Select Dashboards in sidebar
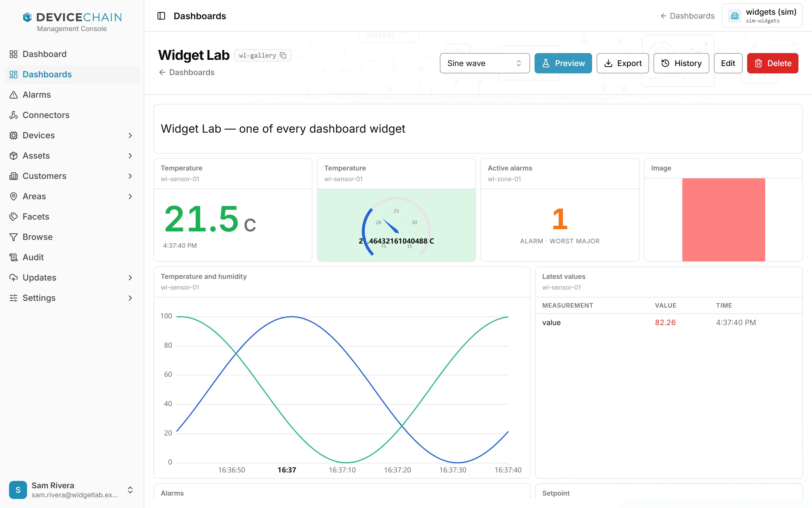The height and width of the screenshot is (508, 812). (x=72, y=74)
